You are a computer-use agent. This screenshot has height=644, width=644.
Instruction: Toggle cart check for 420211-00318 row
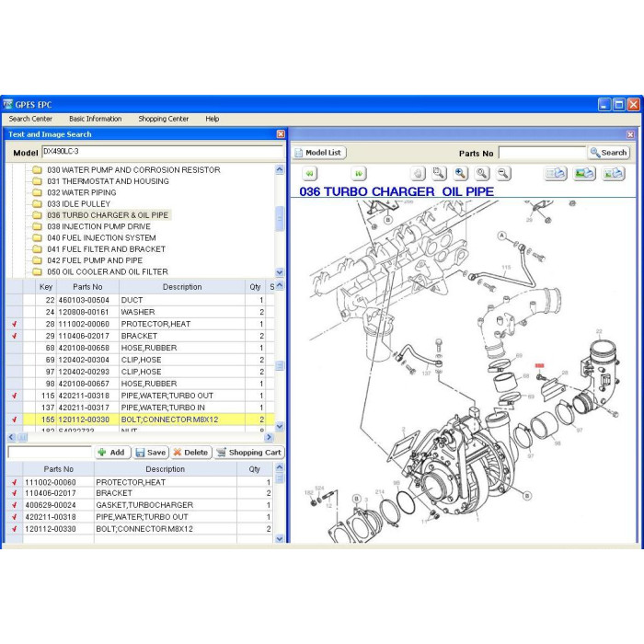click(x=15, y=517)
